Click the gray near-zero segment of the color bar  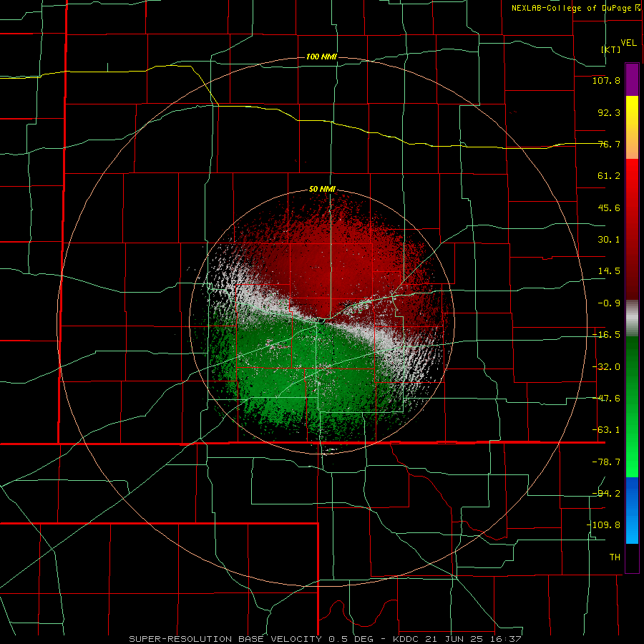coord(632,318)
